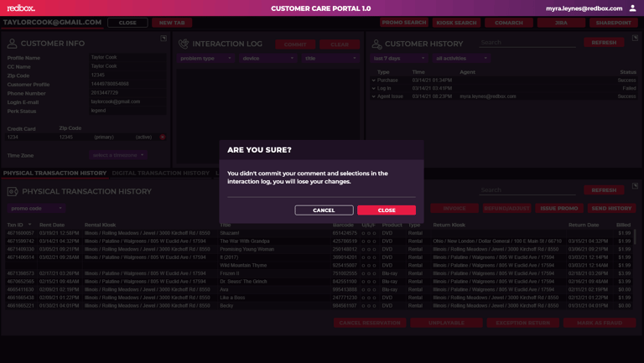The image size is (644, 363).
Task: Click myra.leynes@redbox.com in the header
Action: coord(584,8)
